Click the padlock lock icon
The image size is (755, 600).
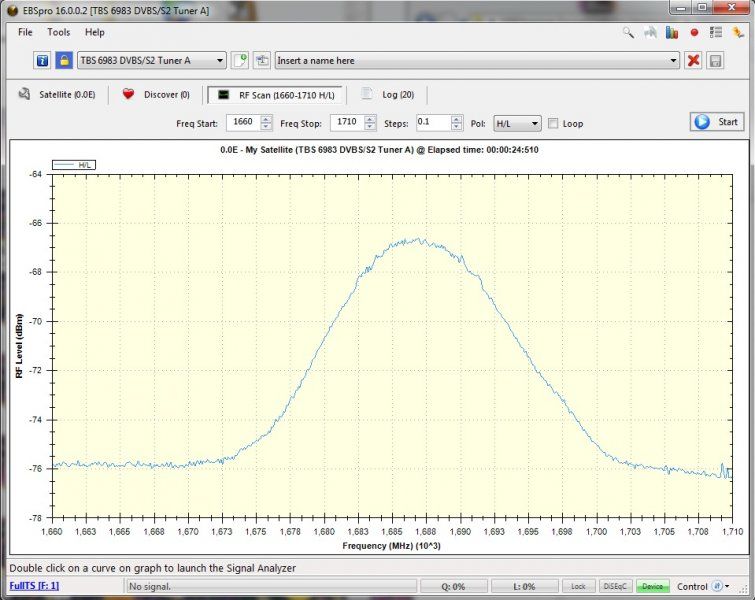point(64,61)
